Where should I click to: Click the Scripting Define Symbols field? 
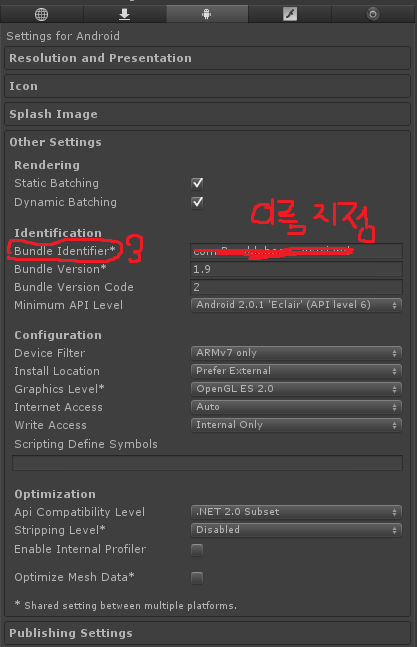(207, 463)
